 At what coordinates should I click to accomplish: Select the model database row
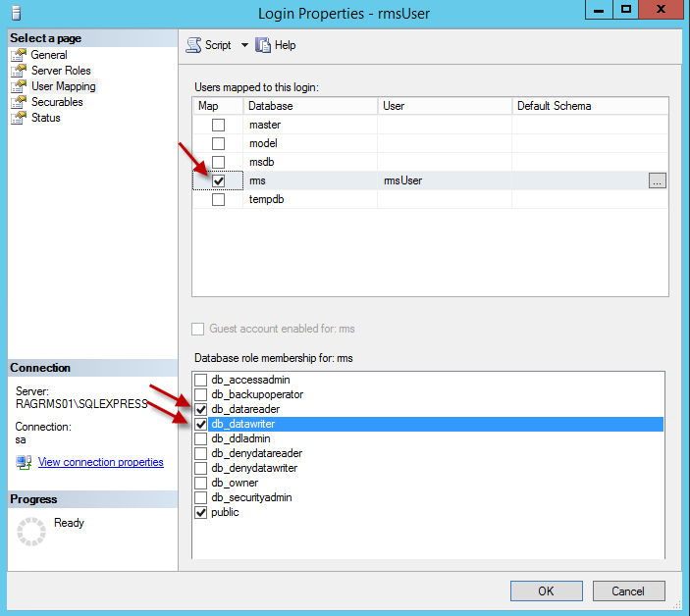point(430,143)
